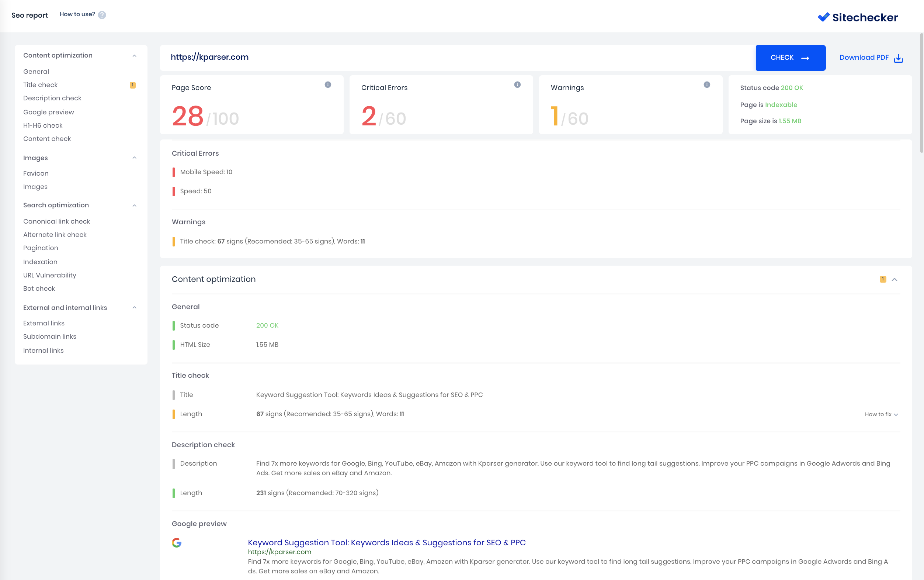Open External links in sidebar

[x=44, y=323]
